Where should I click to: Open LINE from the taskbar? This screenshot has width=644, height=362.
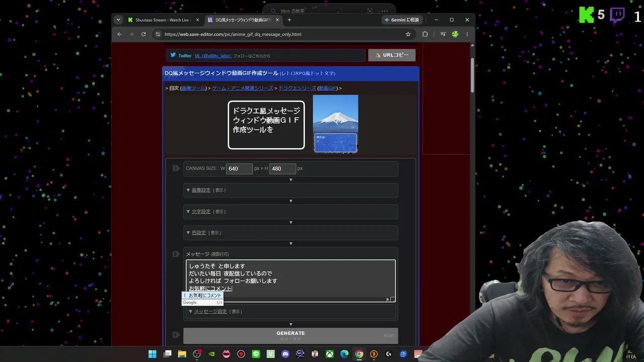[x=256, y=354]
